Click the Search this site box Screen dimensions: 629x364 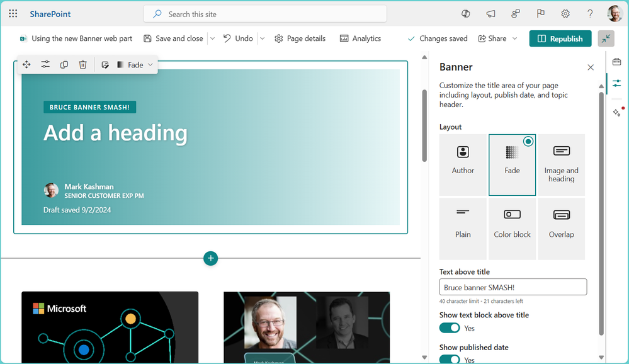click(x=265, y=14)
